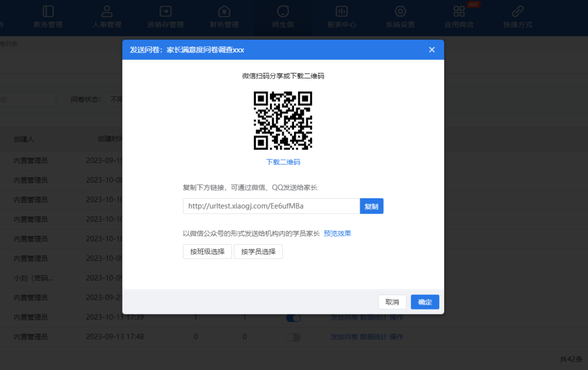The height and width of the screenshot is (370, 588).
Task: Cancel the dialog with 取消
Action: pos(392,302)
